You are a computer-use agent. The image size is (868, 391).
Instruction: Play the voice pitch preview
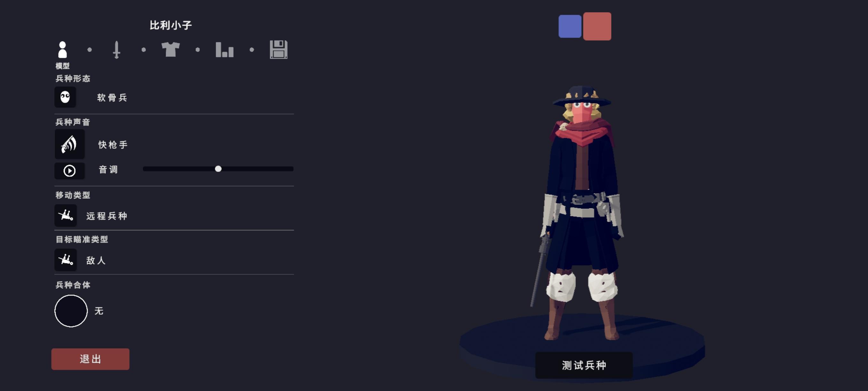(x=69, y=171)
